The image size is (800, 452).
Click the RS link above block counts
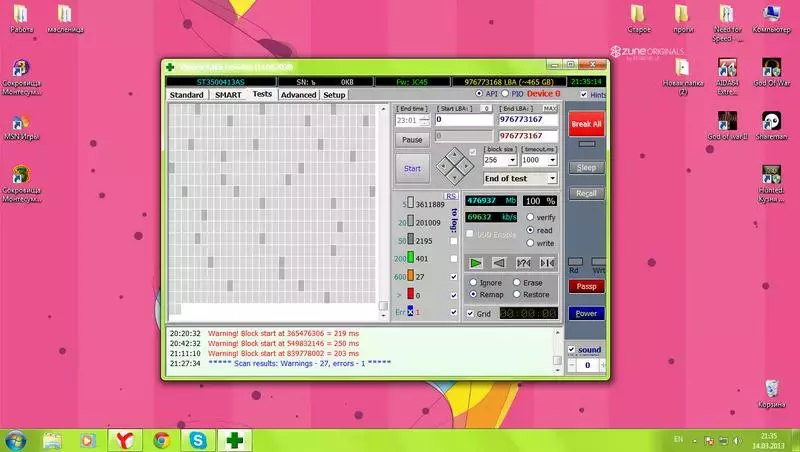451,196
